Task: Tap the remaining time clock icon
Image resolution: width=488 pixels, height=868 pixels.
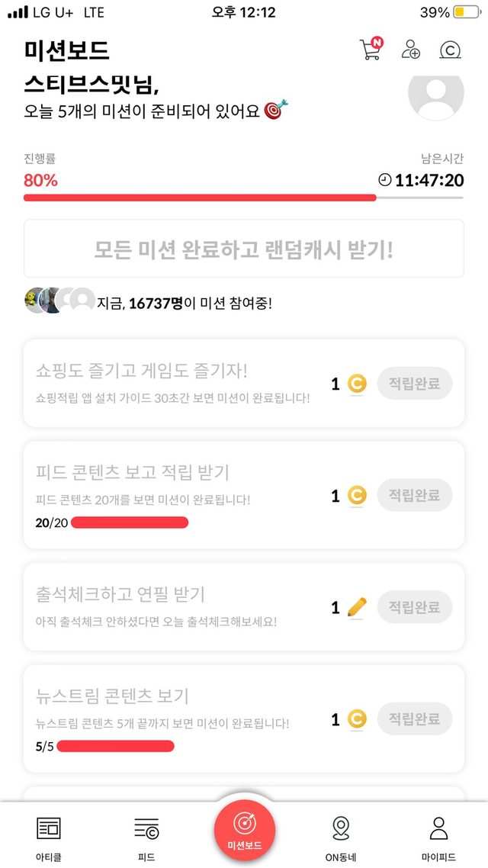Action: point(385,180)
